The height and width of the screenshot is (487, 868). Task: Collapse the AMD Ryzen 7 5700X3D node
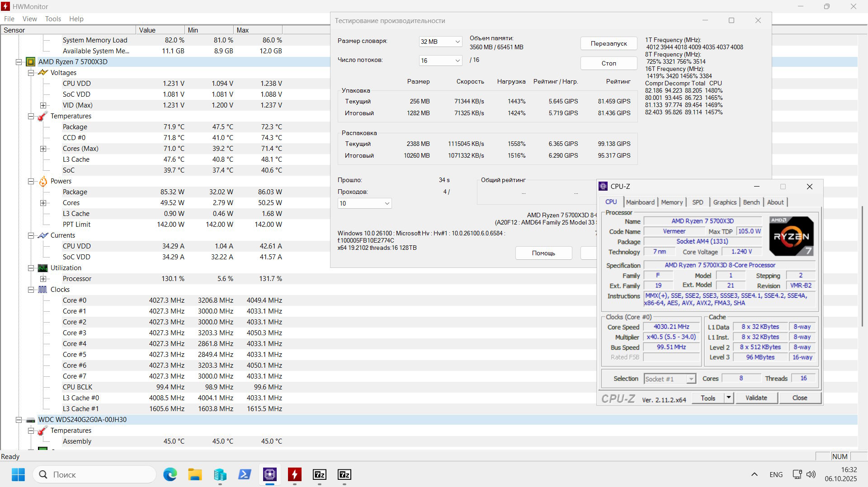click(19, 62)
